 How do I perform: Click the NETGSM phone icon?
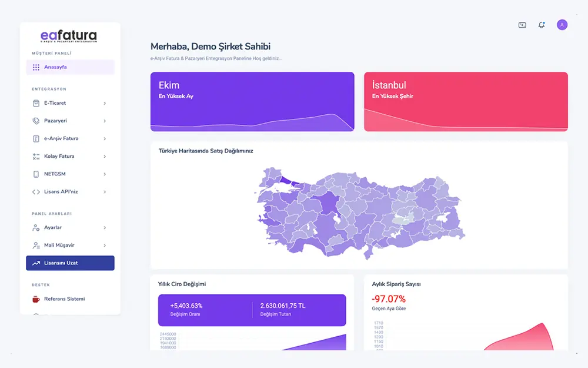click(36, 174)
